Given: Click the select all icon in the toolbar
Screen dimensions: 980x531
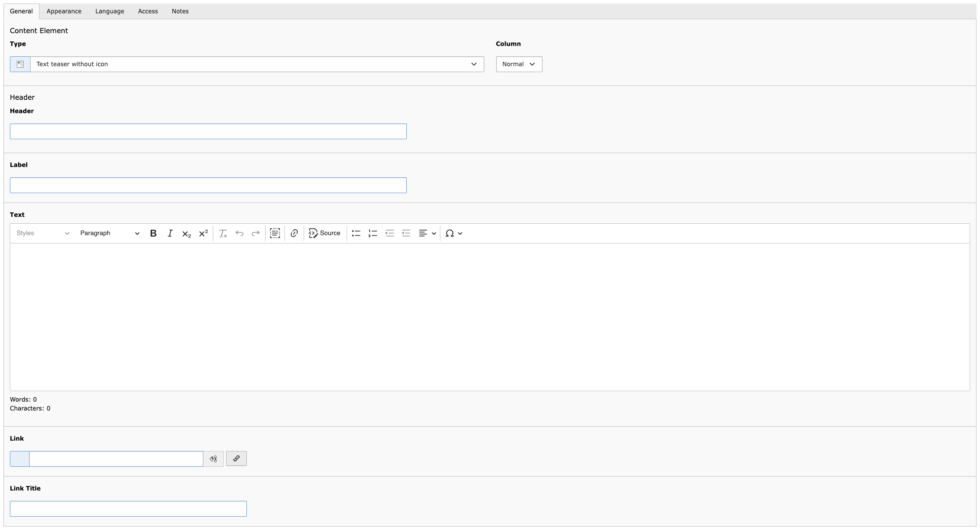Looking at the screenshot, I should pyautogui.click(x=275, y=233).
